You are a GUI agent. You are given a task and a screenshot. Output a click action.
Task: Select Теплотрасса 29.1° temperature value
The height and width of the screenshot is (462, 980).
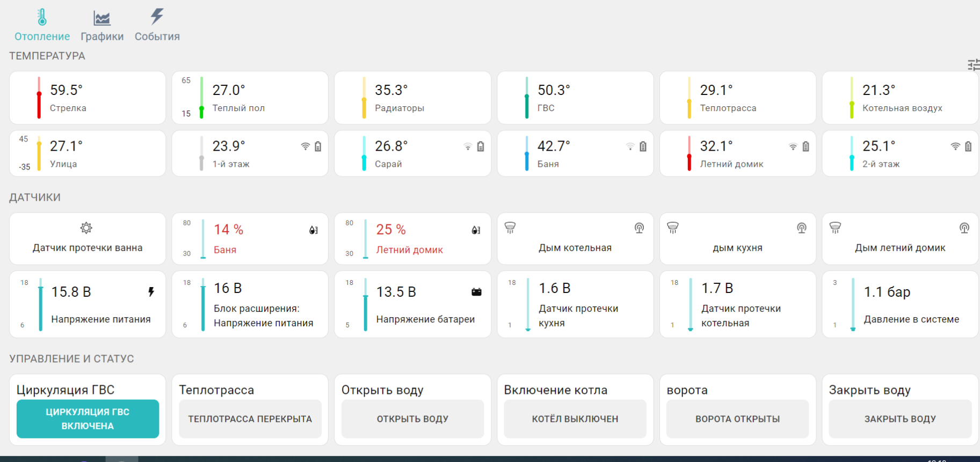(x=716, y=90)
